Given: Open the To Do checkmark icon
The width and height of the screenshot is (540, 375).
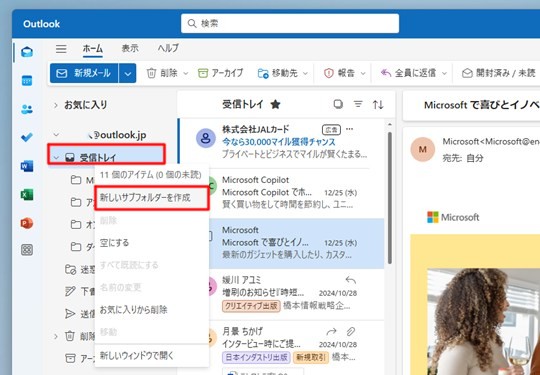Looking at the screenshot, I should (27, 137).
